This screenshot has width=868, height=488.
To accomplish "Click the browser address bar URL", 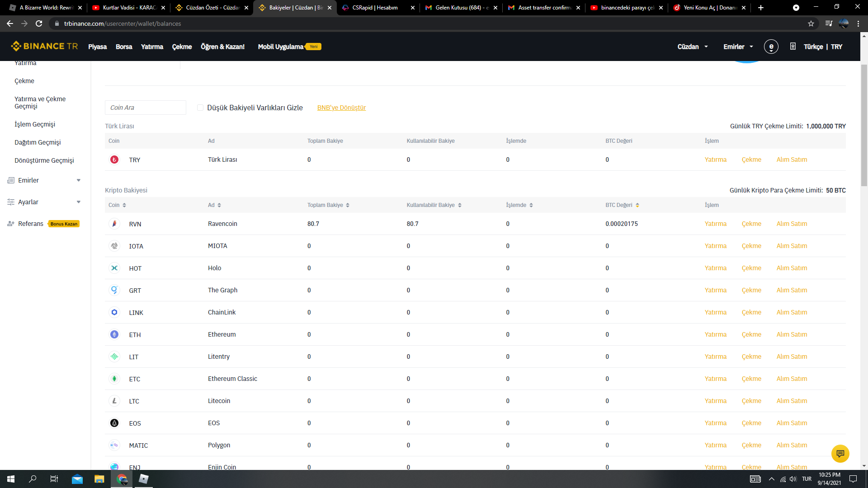I will [x=123, y=23].
